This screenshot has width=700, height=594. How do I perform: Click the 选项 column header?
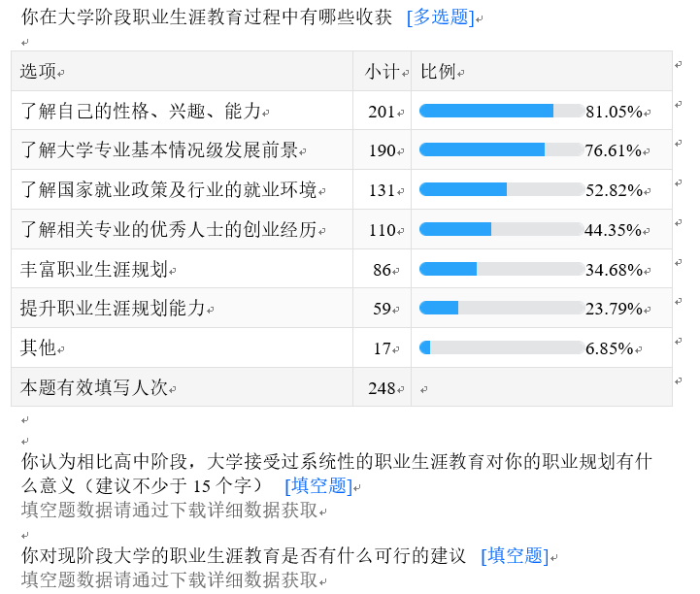click(x=39, y=72)
